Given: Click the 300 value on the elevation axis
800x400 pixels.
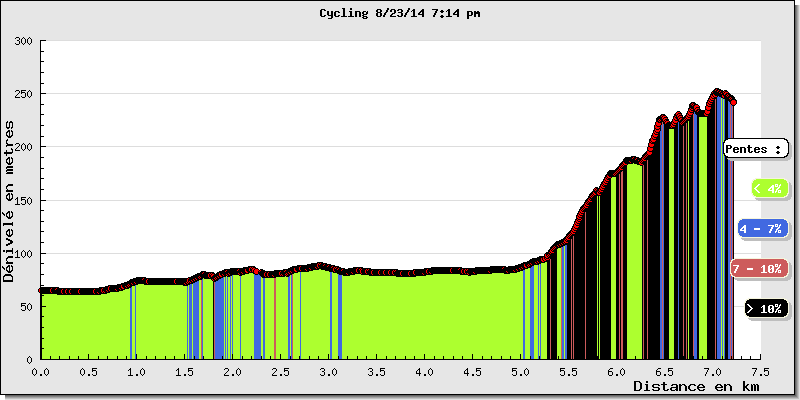Looking at the screenshot, I should pyautogui.click(x=25, y=41).
